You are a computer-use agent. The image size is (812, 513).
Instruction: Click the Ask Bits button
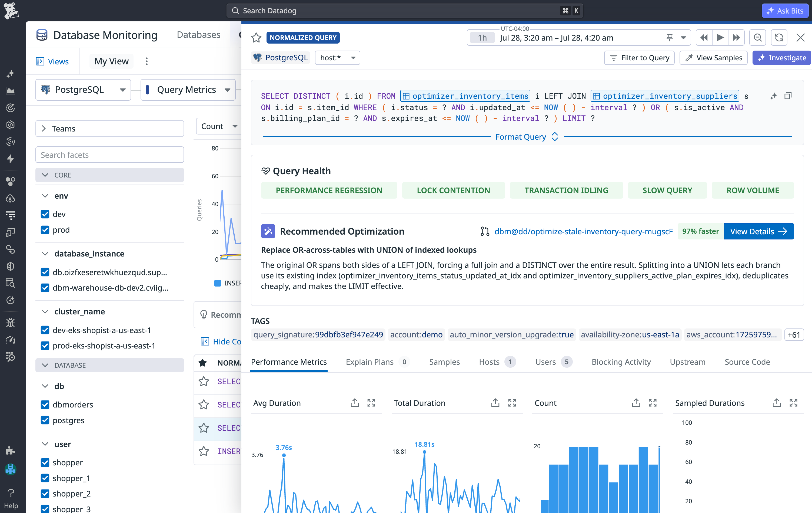click(785, 11)
